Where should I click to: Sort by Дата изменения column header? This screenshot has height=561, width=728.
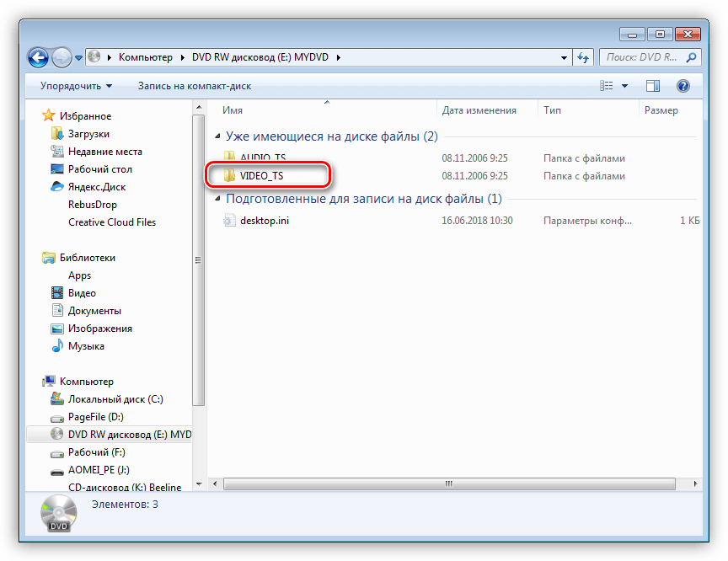[479, 110]
